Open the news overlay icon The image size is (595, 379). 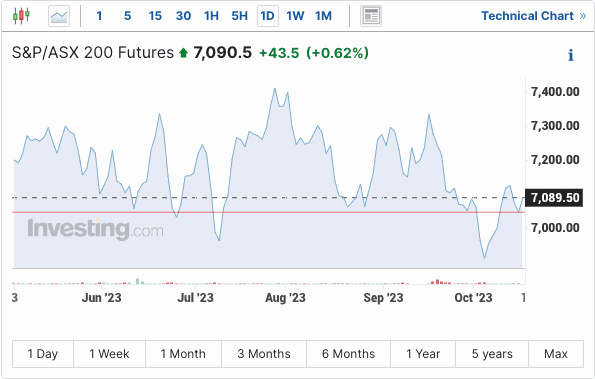point(371,16)
